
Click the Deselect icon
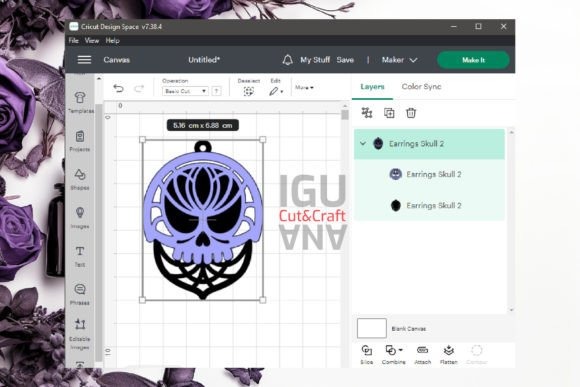(x=249, y=91)
